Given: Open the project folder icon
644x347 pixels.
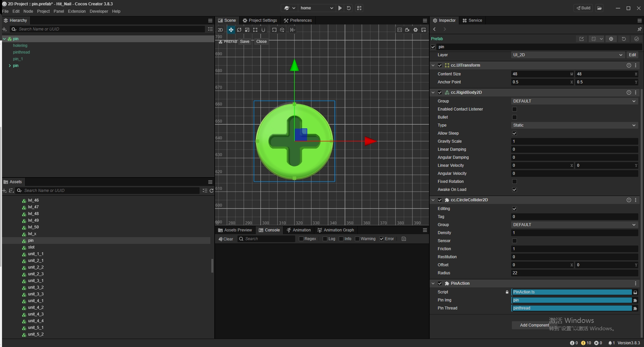Looking at the screenshot, I should point(599,8).
